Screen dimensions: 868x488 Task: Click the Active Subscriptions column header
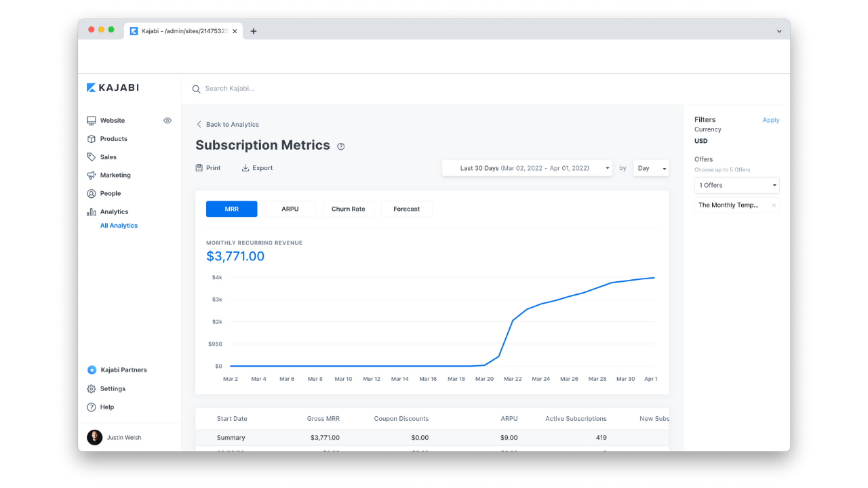(576, 419)
